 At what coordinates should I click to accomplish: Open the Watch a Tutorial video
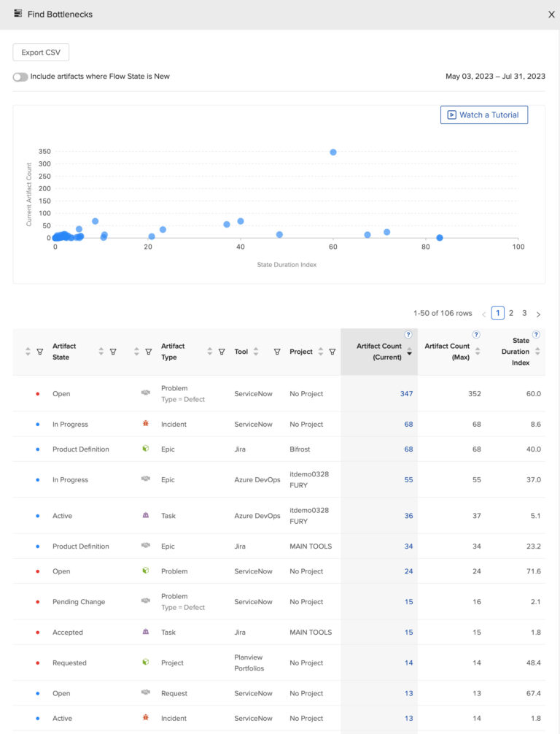coord(483,115)
